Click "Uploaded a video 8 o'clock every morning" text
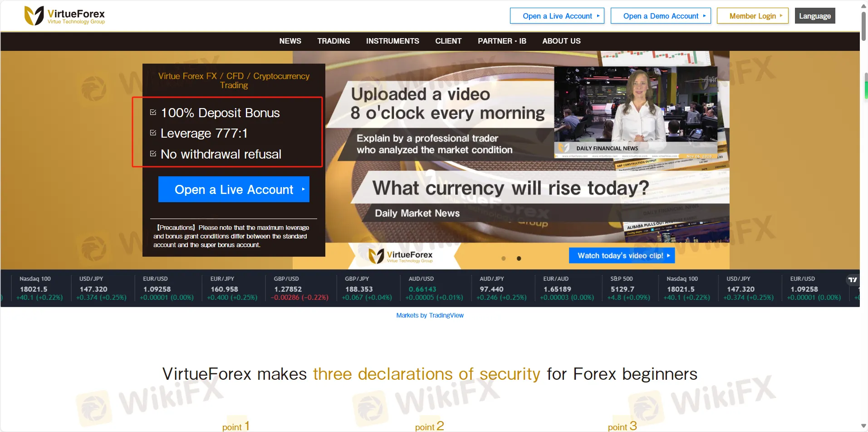This screenshot has width=868, height=432. click(x=448, y=104)
